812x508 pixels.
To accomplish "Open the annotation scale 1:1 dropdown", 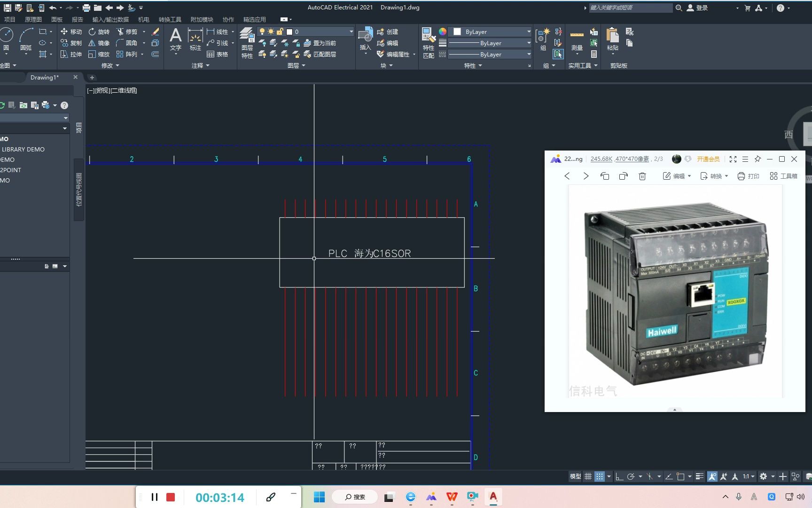I will point(749,476).
